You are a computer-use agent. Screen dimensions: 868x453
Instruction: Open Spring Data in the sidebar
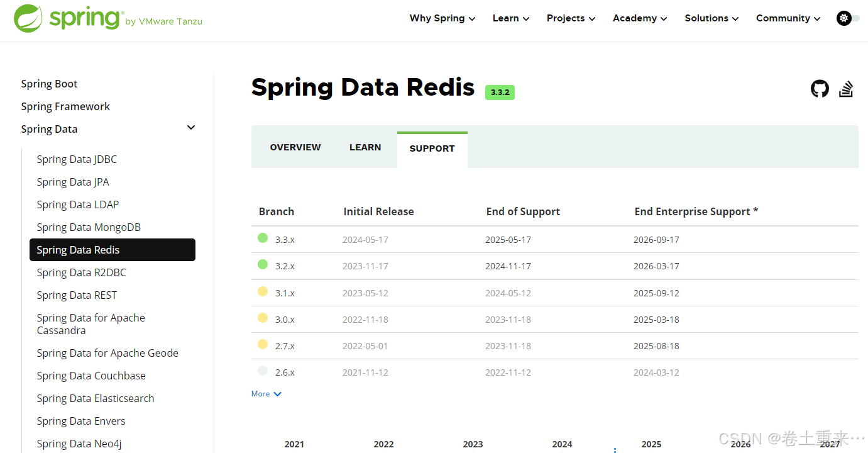[x=49, y=129]
